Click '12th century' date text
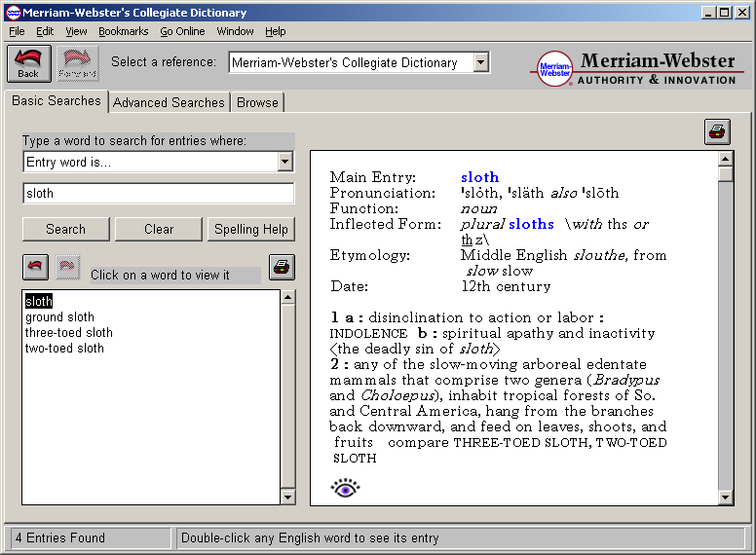This screenshot has height=555, width=756. coord(506,286)
